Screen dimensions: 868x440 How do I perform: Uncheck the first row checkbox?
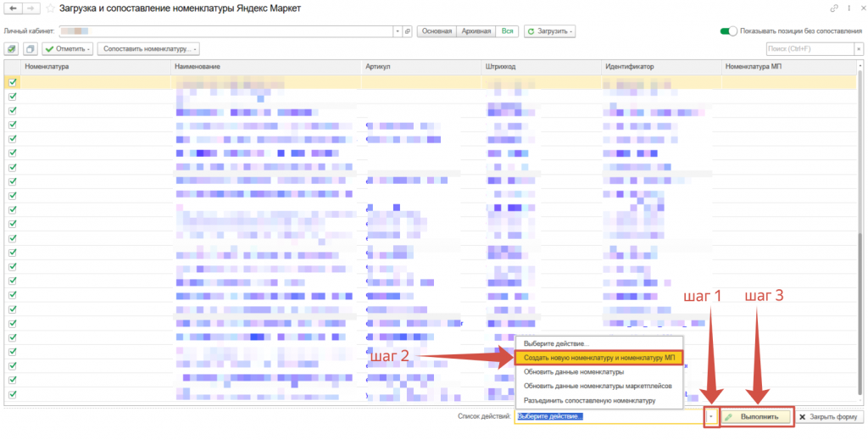[x=13, y=82]
